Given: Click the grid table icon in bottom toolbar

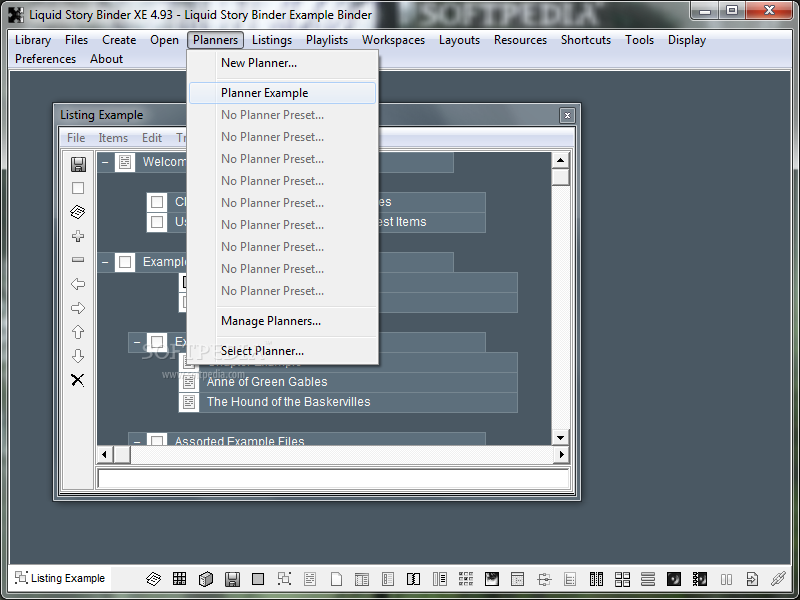Looking at the screenshot, I should click(x=180, y=579).
